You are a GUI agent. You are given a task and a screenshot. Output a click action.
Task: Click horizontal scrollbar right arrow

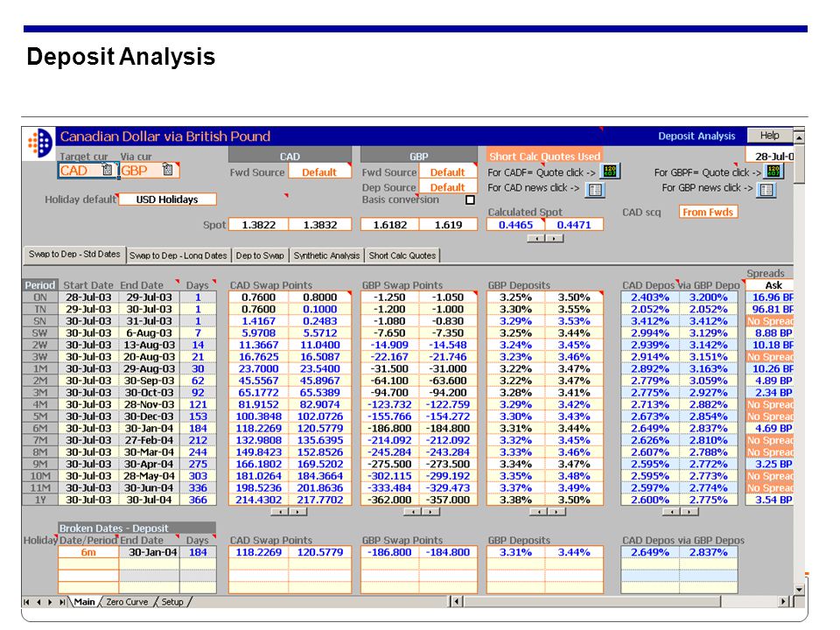pos(784,602)
